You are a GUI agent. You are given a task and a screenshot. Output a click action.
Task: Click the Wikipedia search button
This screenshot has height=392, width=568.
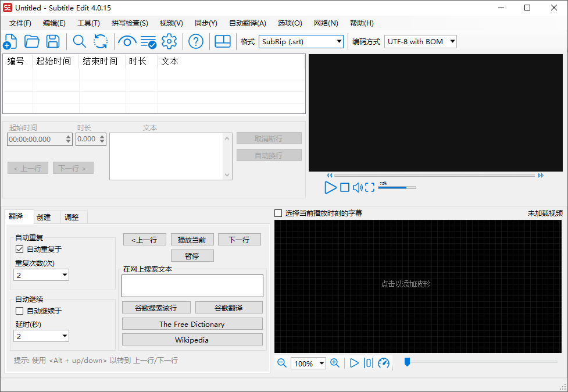(192, 340)
